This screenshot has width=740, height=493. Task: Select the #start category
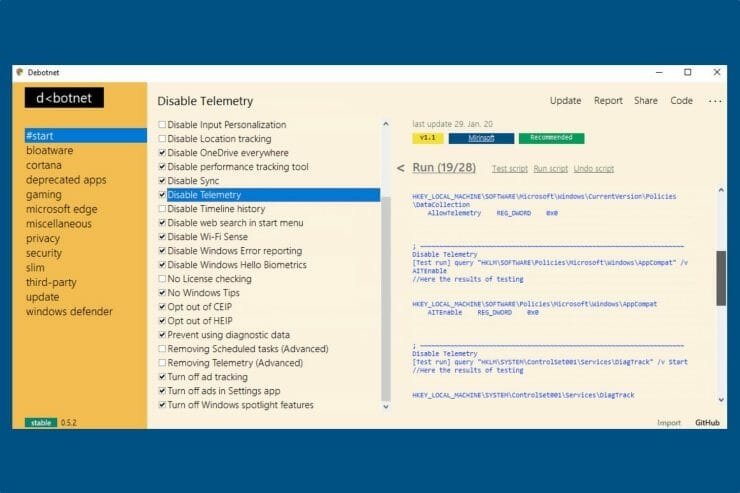[85, 136]
